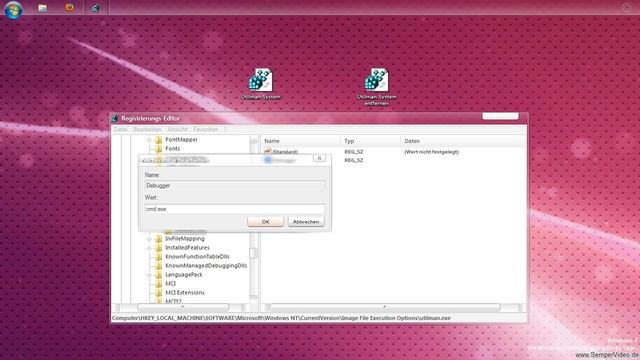This screenshot has height=360, width=640.
Task: Open the ? help menu
Action: coord(225,129)
